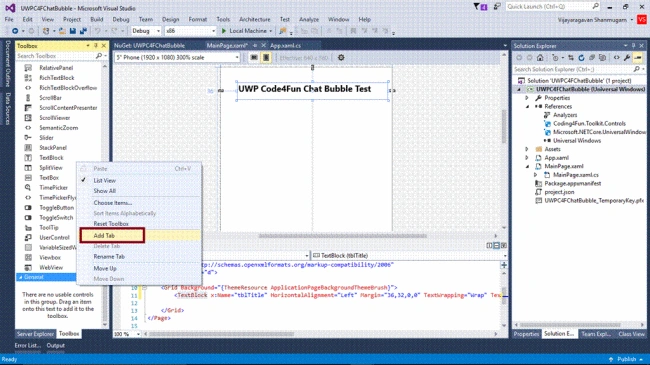
Task: Click horizontal split pane layout button
Action: point(496,246)
